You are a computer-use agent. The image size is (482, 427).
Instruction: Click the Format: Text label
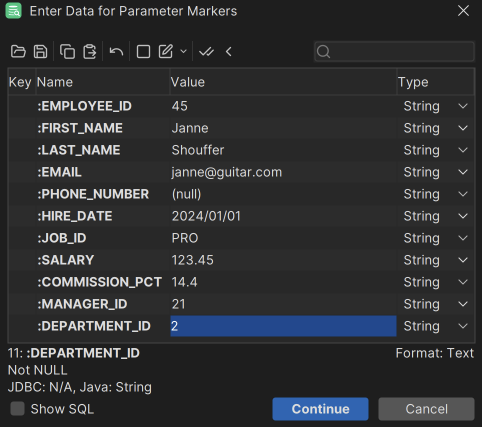click(435, 353)
